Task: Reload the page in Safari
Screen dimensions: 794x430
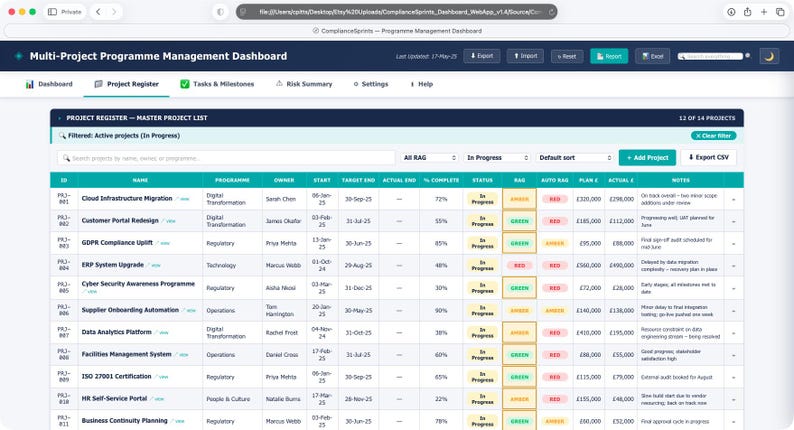Action: pos(551,12)
